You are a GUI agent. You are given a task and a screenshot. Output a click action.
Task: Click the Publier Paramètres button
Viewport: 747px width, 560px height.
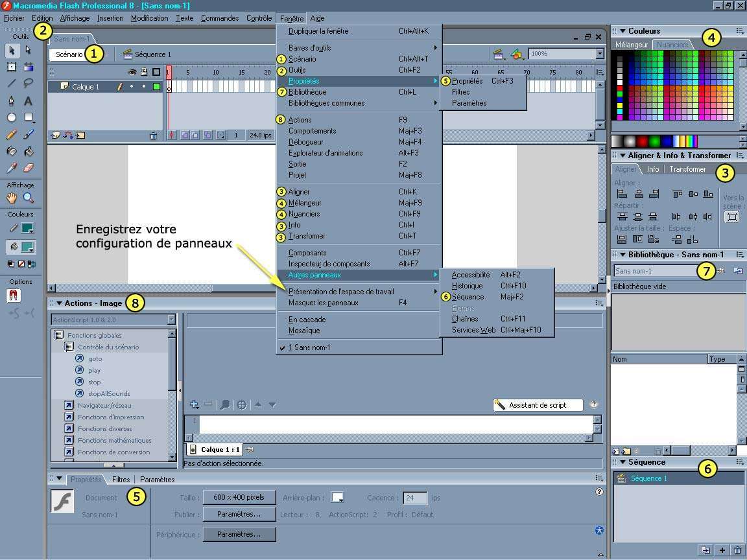(239, 514)
